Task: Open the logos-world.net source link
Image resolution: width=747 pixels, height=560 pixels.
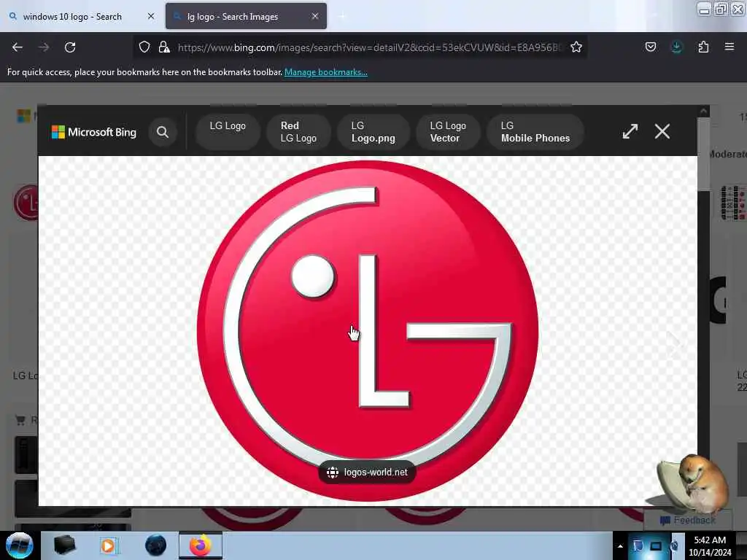Action: 367,472
